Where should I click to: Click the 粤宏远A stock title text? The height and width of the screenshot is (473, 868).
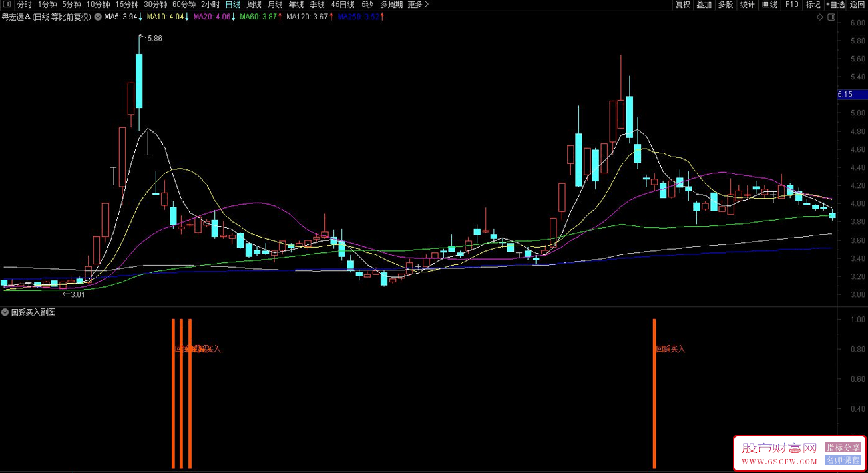pyautogui.click(x=16, y=17)
